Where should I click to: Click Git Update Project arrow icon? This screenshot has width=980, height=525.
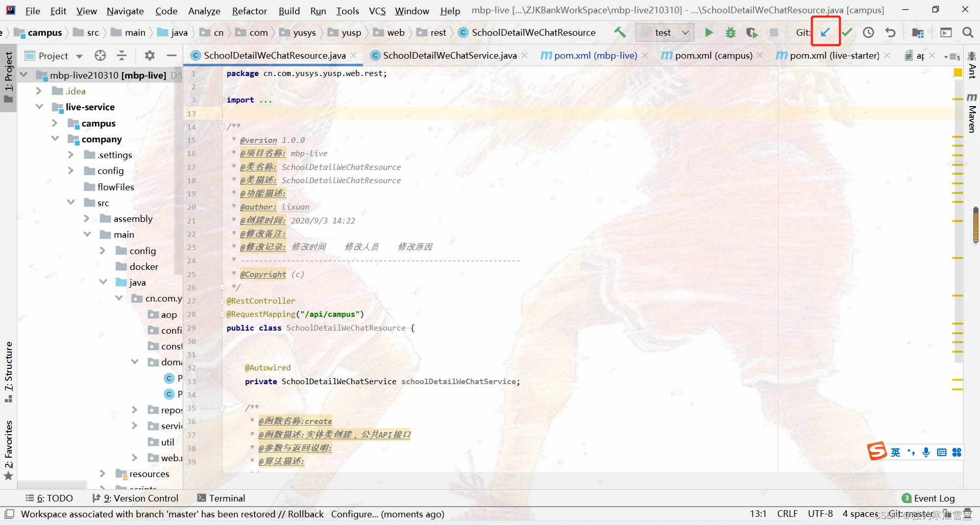point(825,33)
